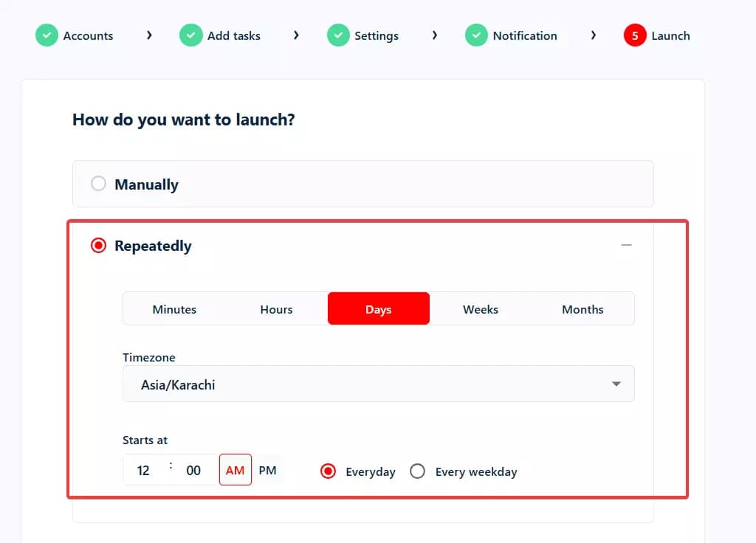Click the Settings step green checkmark
The image size is (756, 543).
tap(338, 35)
